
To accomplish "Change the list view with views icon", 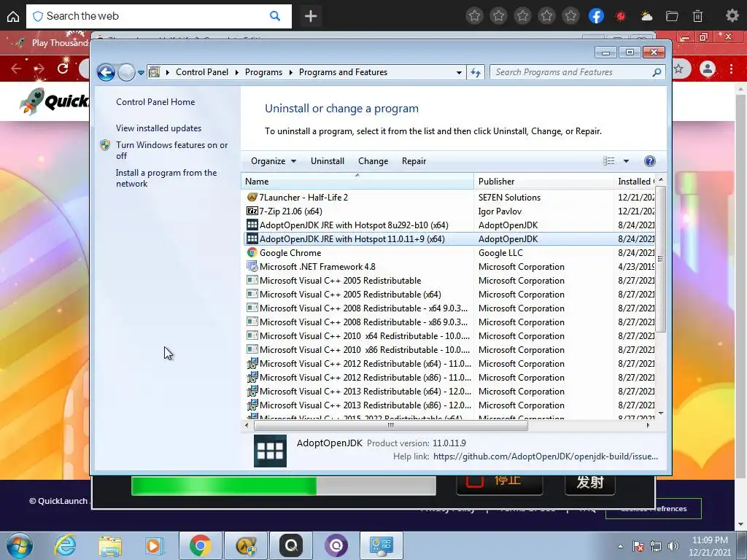I will tap(609, 161).
